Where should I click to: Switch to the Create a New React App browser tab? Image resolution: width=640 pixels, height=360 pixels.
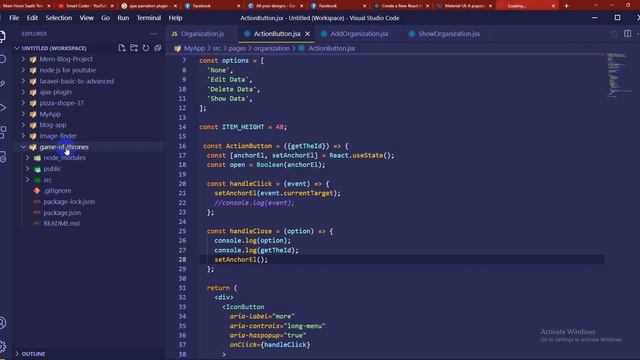(401, 6)
